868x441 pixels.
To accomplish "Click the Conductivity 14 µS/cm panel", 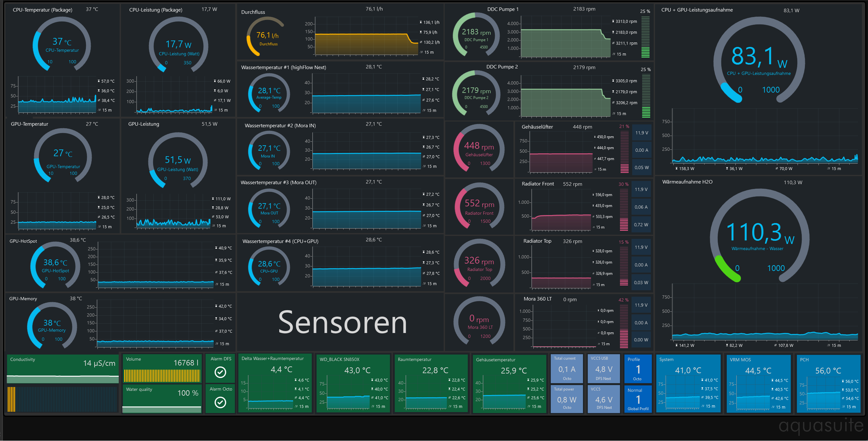I will coord(63,369).
